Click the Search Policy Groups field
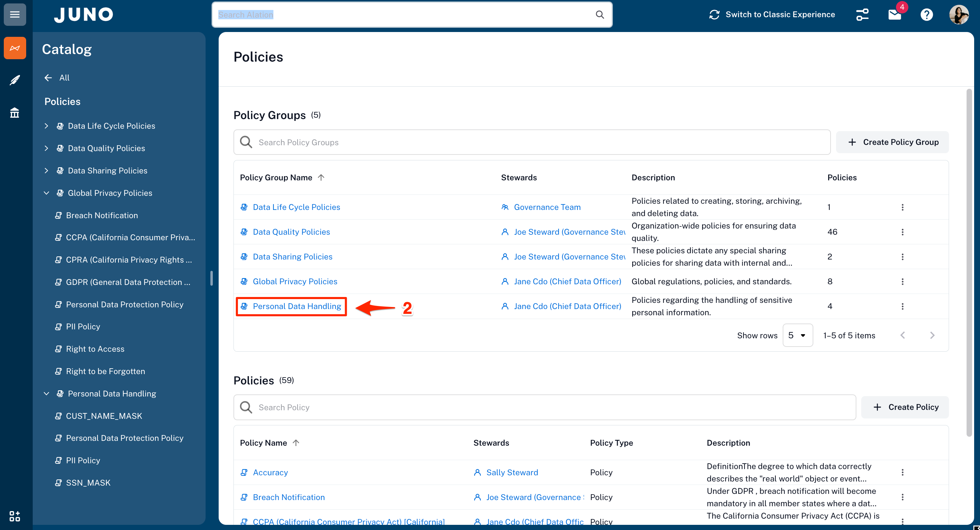 tap(533, 142)
